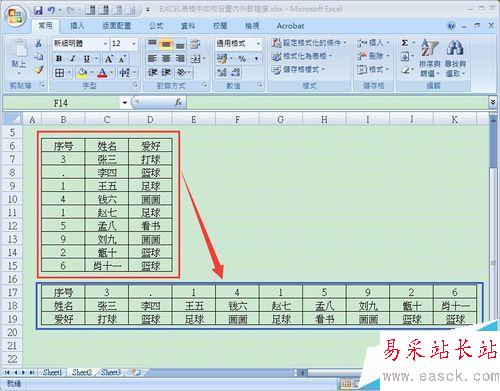This screenshot has width=500, height=391.
Task: Apply the red font color
Action: click(x=103, y=73)
